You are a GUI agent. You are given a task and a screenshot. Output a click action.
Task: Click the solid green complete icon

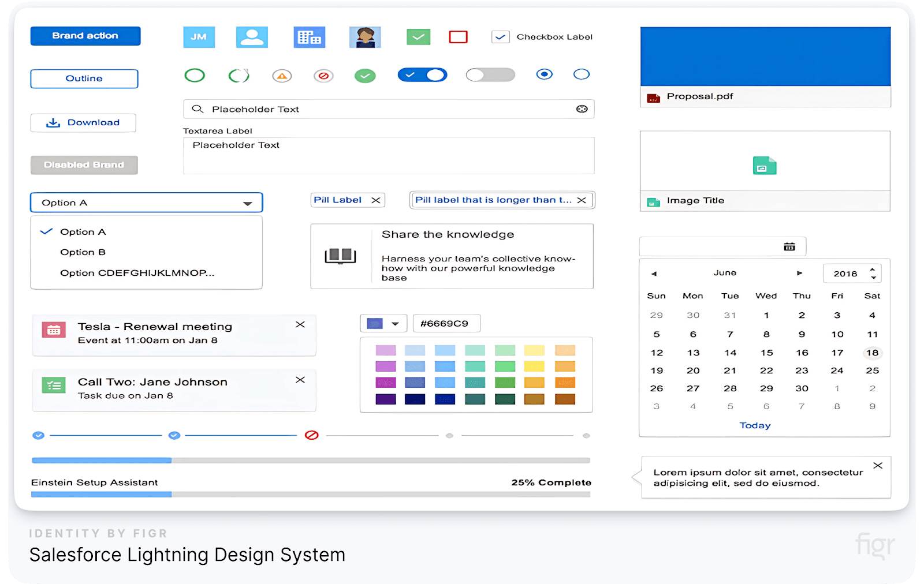365,76
